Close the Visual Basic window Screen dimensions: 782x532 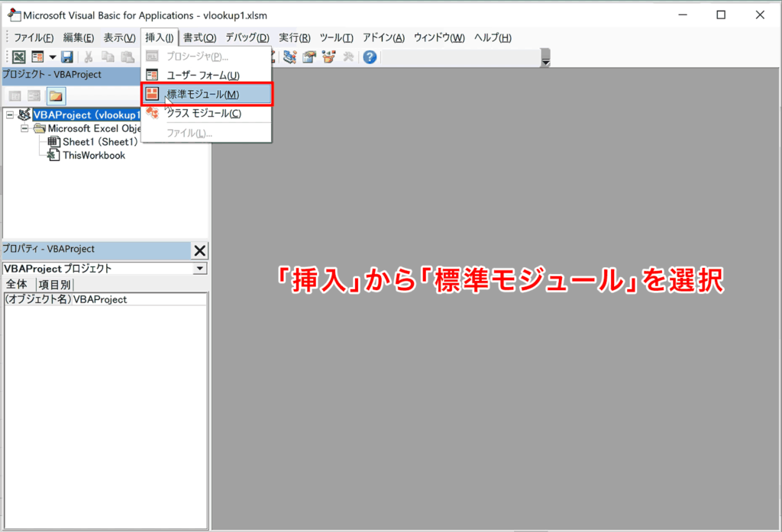point(760,15)
